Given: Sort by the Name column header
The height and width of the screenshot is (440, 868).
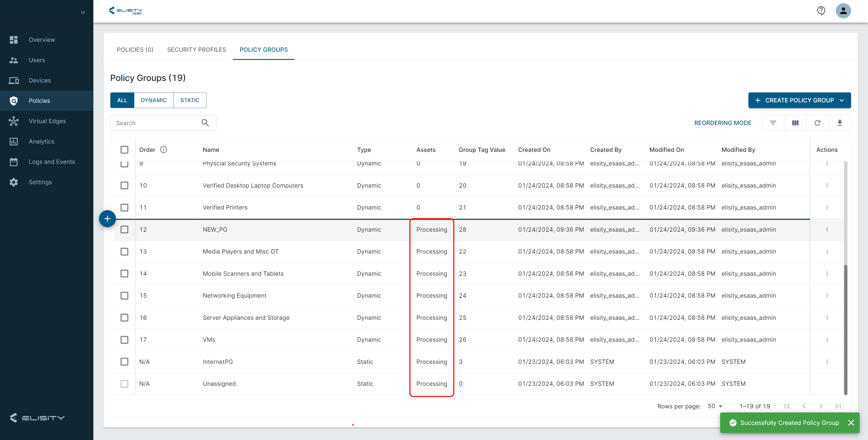Looking at the screenshot, I should click(x=211, y=150).
